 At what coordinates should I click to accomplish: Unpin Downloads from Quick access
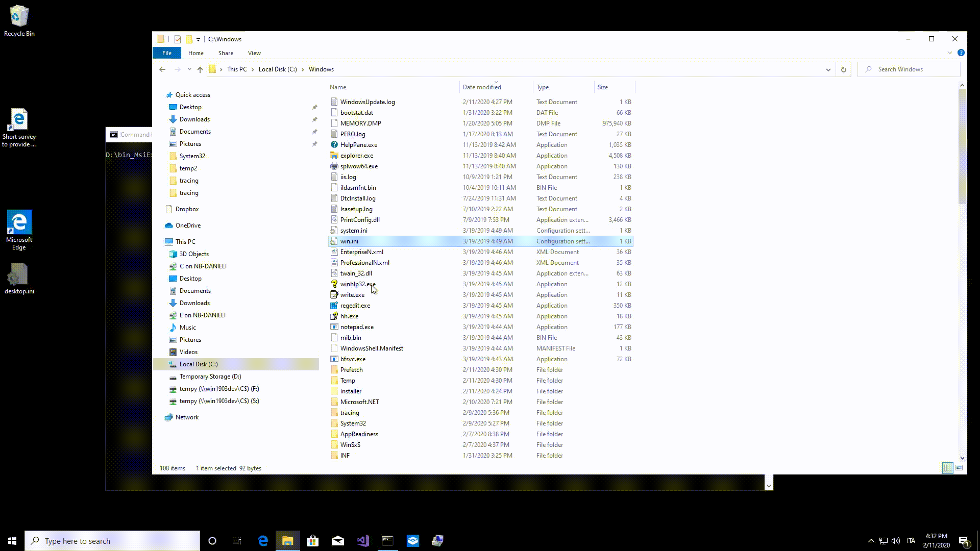point(314,119)
